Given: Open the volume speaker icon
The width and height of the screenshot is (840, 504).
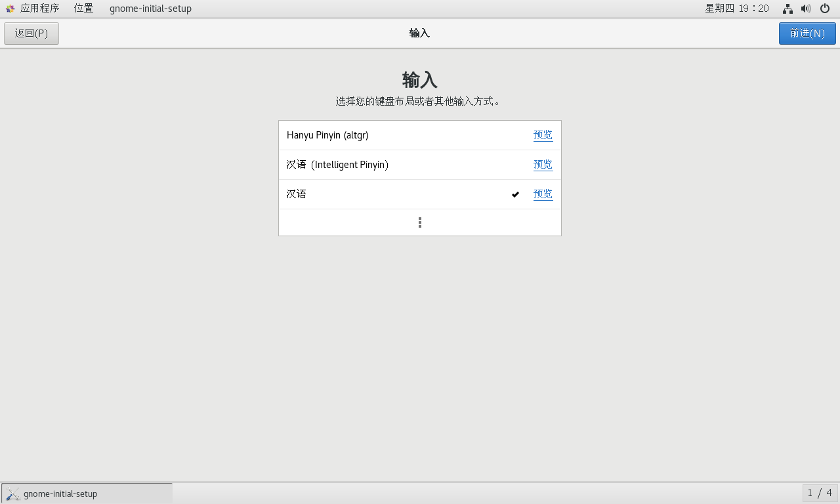Looking at the screenshot, I should pos(806,9).
